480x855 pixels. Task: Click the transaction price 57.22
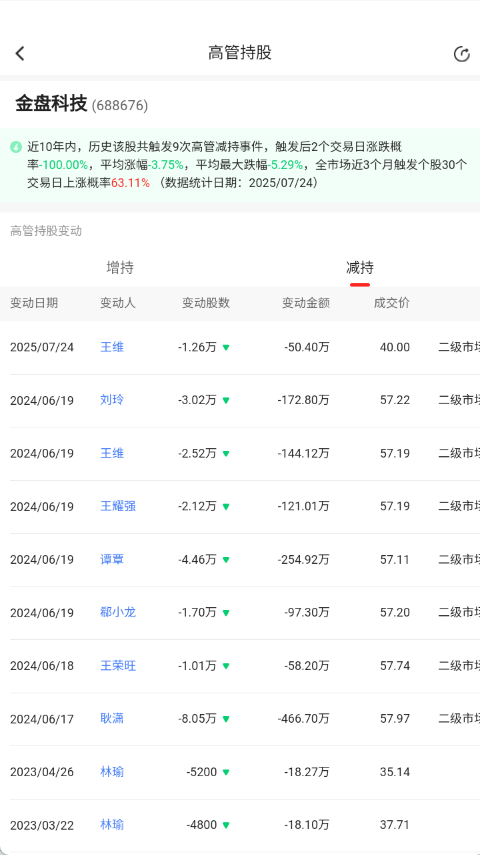(x=395, y=400)
